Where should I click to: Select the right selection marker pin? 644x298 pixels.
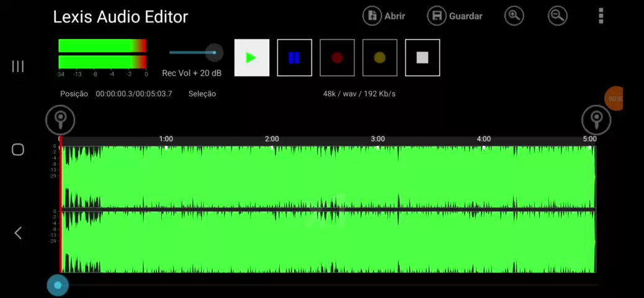coord(596,120)
